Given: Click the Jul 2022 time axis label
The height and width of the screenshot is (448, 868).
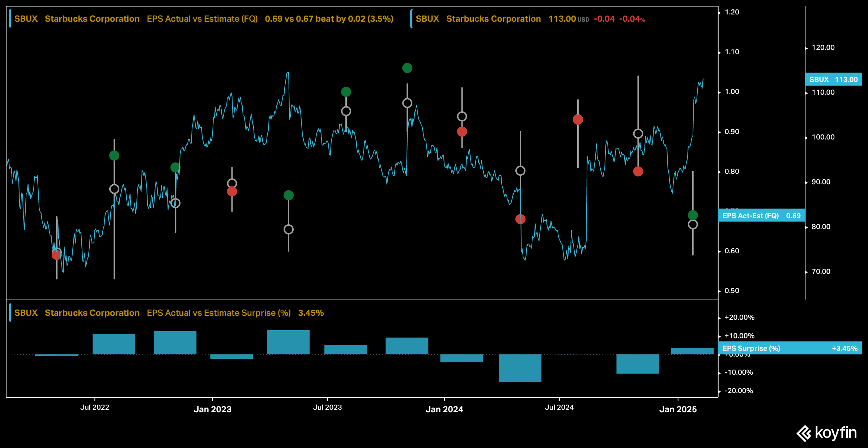Looking at the screenshot, I should coord(95,407).
